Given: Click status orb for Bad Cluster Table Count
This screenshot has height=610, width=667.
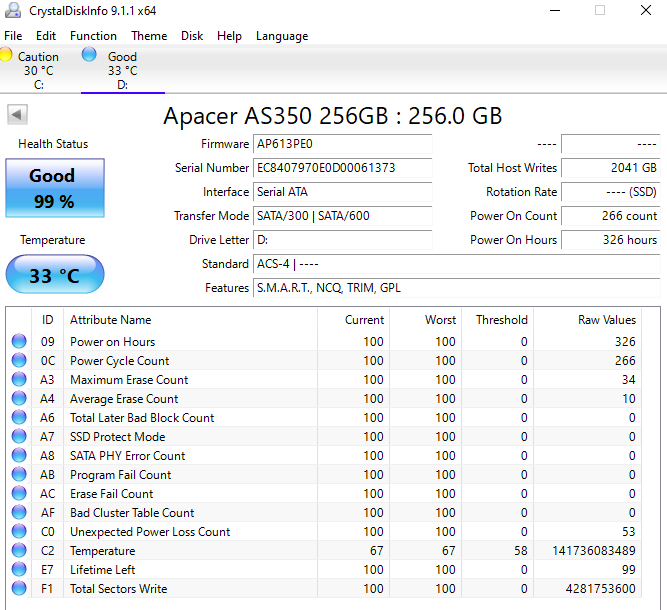Looking at the screenshot, I should coord(19,512).
